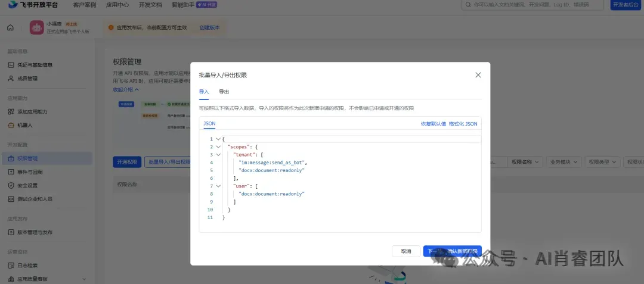Click the 取消 button
The image size is (644, 284).
(406, 251)
